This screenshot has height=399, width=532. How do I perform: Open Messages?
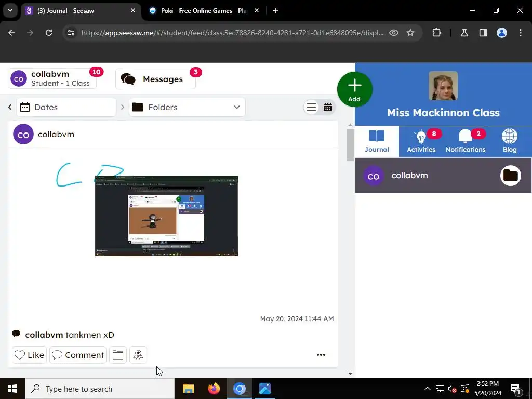click(156, 79)
